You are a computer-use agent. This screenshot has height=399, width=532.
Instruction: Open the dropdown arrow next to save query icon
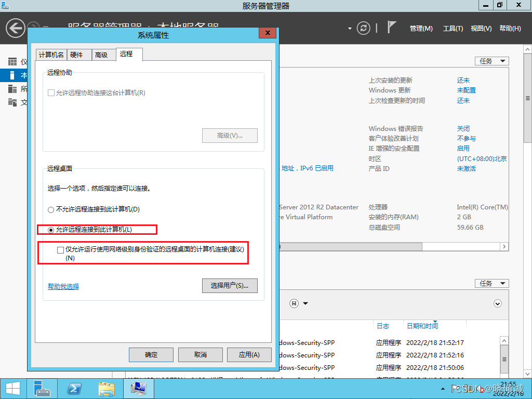click(305, 303)
